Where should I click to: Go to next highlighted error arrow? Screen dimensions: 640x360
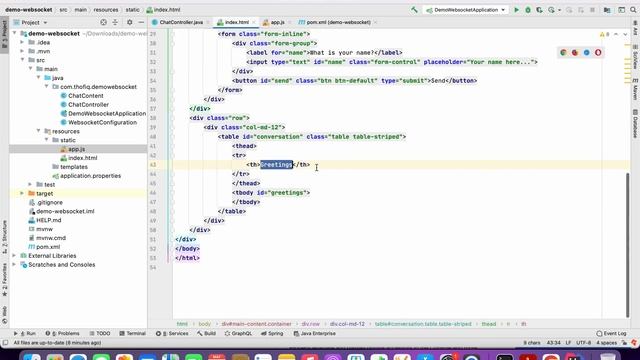click(x=625, y=34)
